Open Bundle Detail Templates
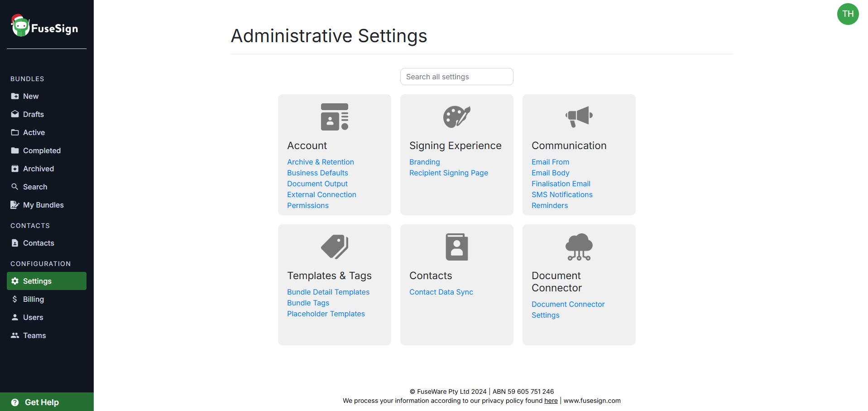 [x=328, y=292]
